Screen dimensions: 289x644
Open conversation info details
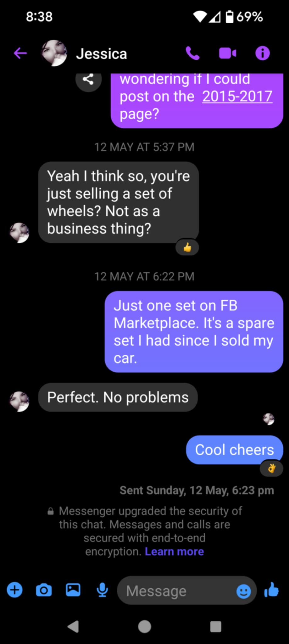tap(262, 53)
